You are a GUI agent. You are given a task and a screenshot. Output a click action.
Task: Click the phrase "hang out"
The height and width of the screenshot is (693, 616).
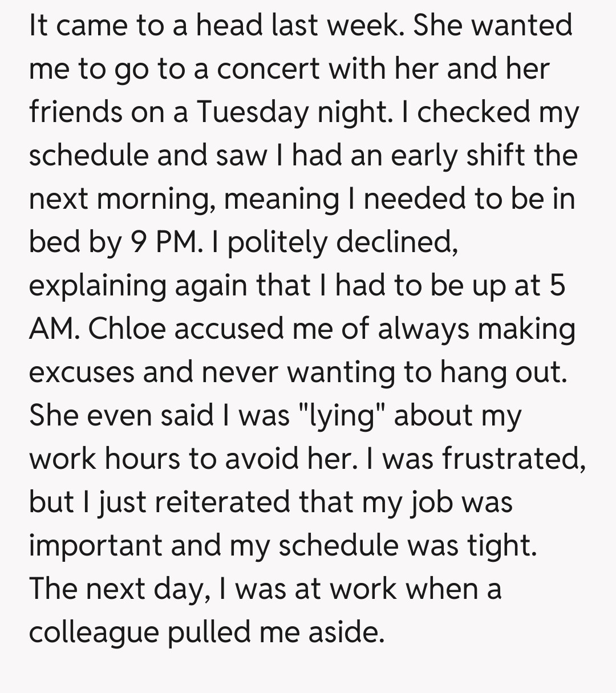click(x=503, y=372)
